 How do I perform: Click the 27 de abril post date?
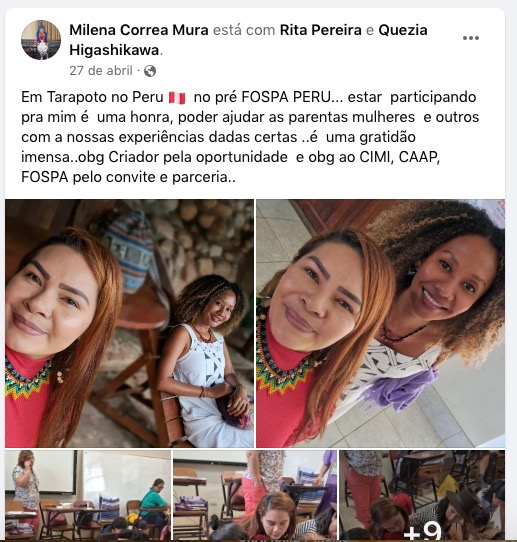coord(101,71)
